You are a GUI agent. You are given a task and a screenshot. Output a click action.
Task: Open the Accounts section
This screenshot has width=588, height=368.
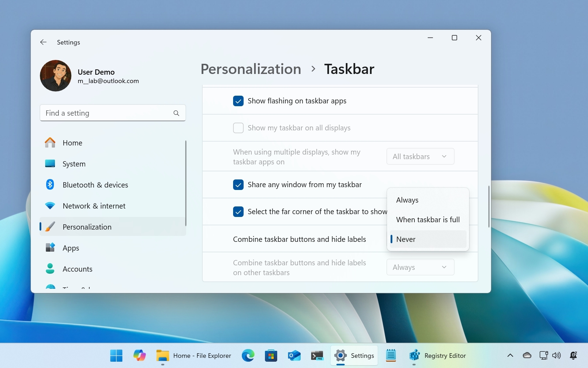point(77,269)
